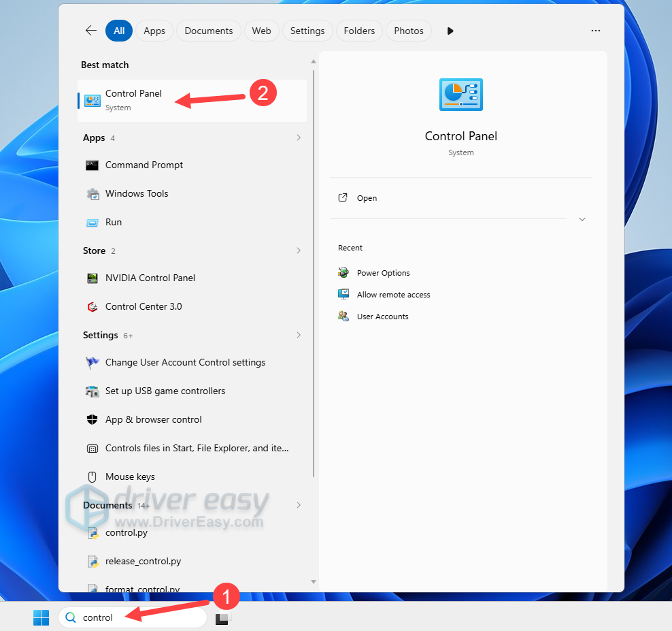Switch to the Photos filter tab

click(x=408, y=31)
